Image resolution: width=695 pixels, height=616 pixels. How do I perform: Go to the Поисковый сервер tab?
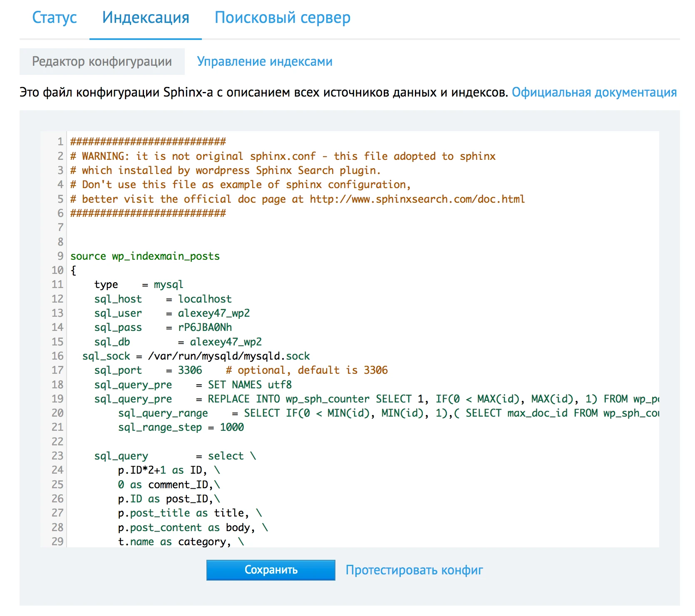click(282, 18)
